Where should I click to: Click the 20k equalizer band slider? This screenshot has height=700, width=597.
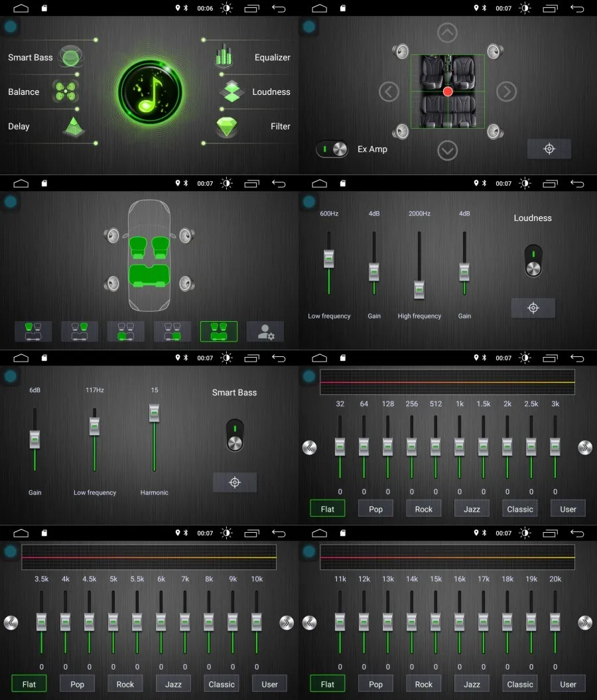(555, 622)
